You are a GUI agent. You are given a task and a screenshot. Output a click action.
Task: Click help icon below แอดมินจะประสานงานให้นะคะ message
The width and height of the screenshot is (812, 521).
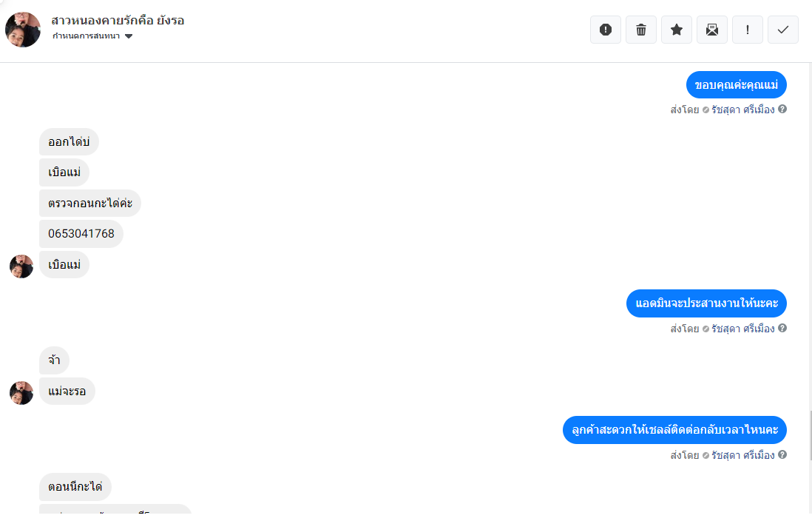point(782,328)
